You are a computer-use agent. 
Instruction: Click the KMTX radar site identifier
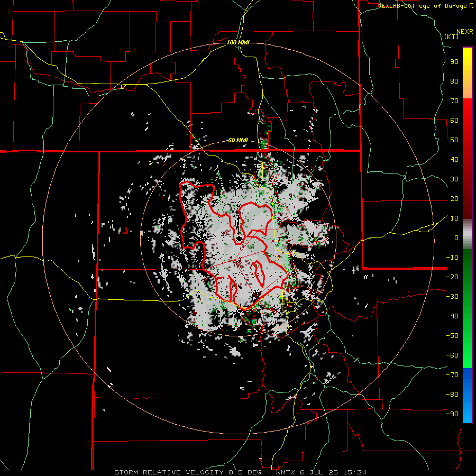coord(286,472)
